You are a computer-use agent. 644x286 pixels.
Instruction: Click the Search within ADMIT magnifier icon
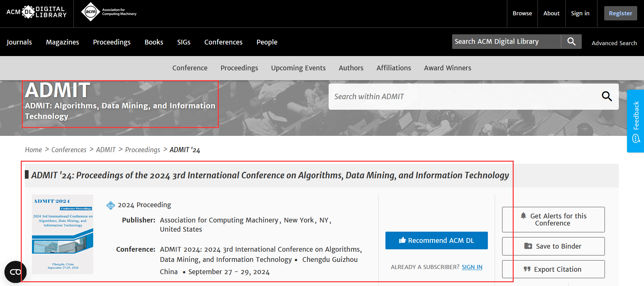[607, 96]
